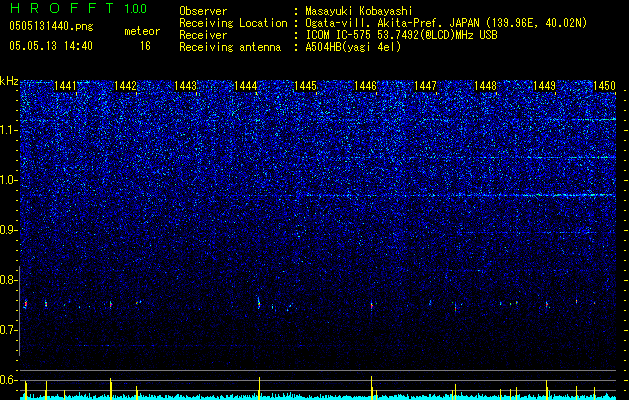
Task: Select the filename 0505131440.png
Action: click(x=51, y=26)
